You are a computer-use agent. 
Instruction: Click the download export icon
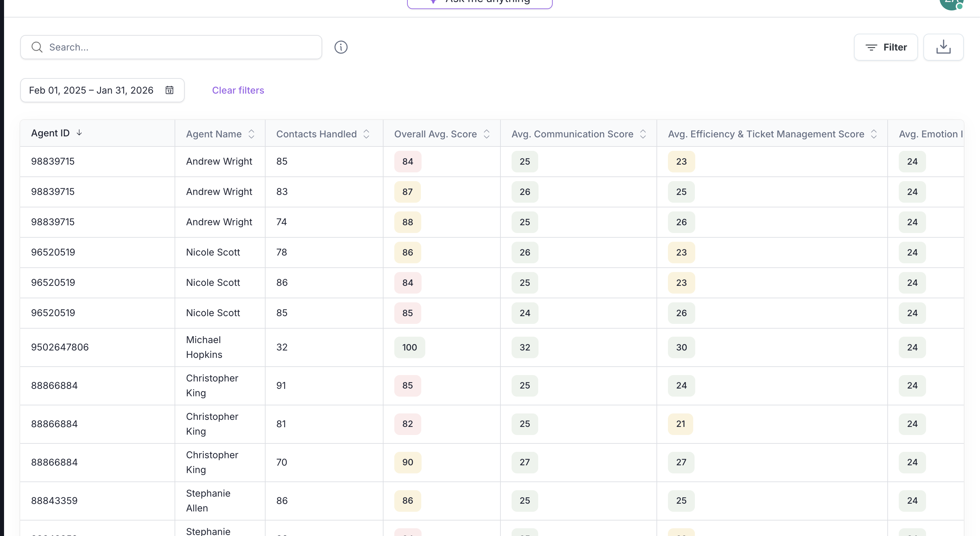[x=943, y=47]
